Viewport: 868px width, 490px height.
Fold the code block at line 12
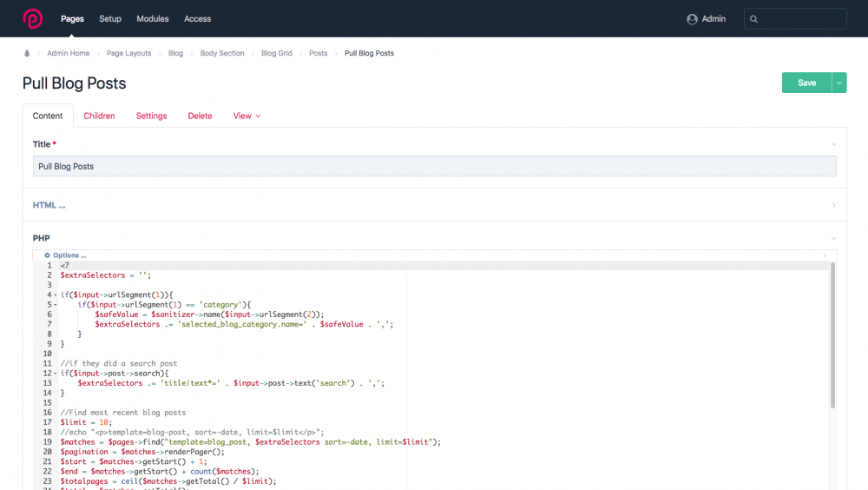click(55, 374)
